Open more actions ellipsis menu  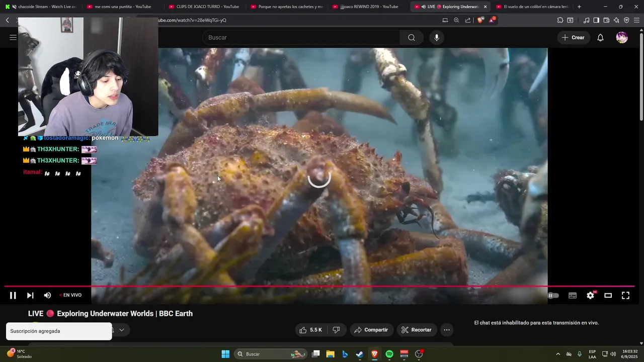click(447, 330)
